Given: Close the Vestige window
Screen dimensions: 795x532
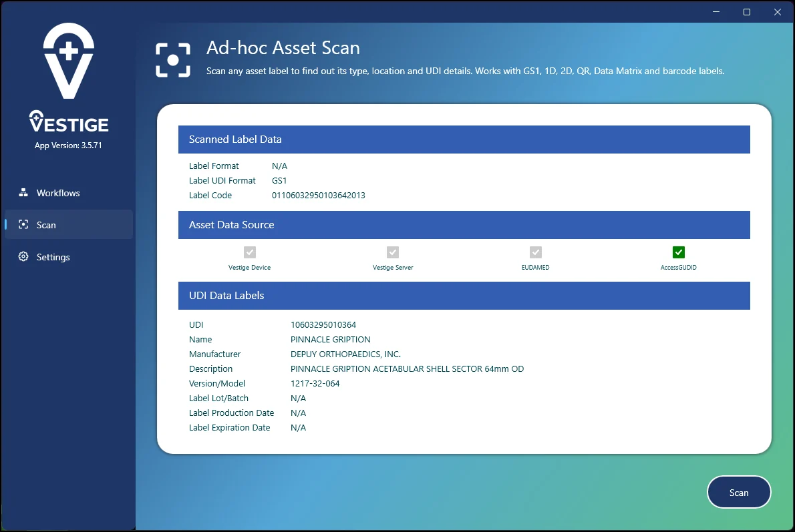Looking at the screenshot, I should 777,11.
